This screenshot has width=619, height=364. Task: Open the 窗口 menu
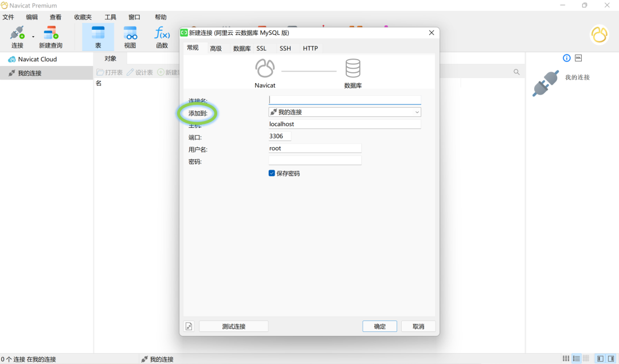(134, 17)
